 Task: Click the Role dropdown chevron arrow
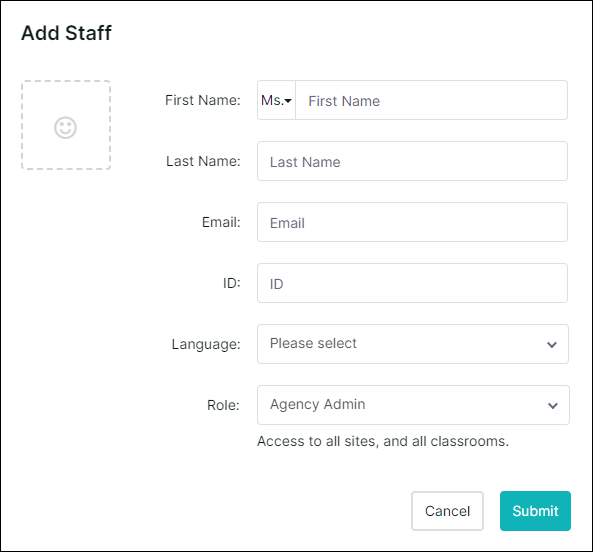point(553,406)
